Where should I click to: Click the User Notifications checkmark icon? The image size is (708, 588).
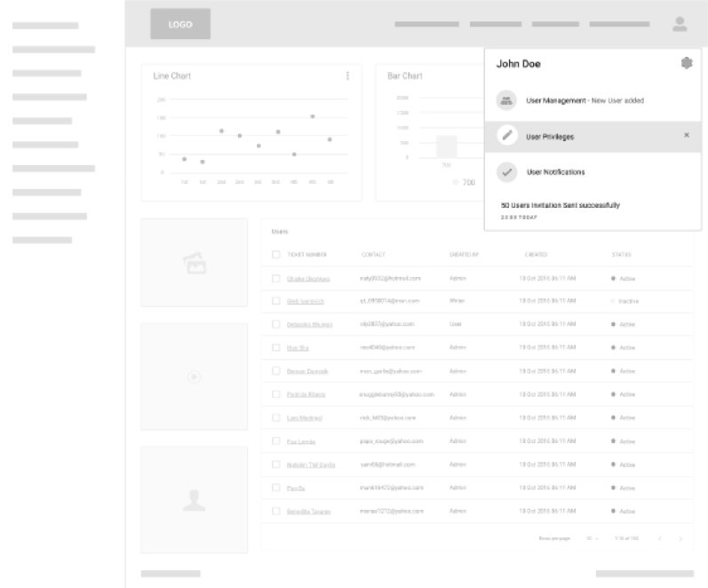point(506,171)
